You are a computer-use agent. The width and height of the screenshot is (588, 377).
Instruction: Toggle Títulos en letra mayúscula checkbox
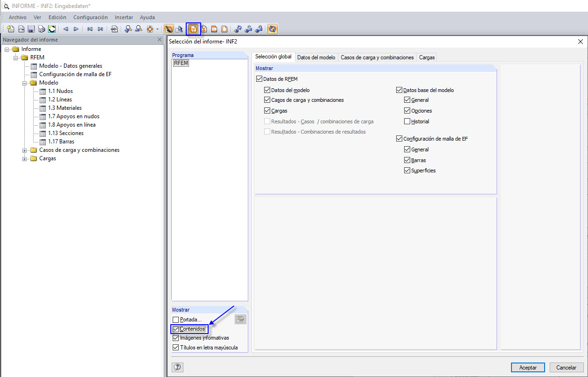pos(175,347)
